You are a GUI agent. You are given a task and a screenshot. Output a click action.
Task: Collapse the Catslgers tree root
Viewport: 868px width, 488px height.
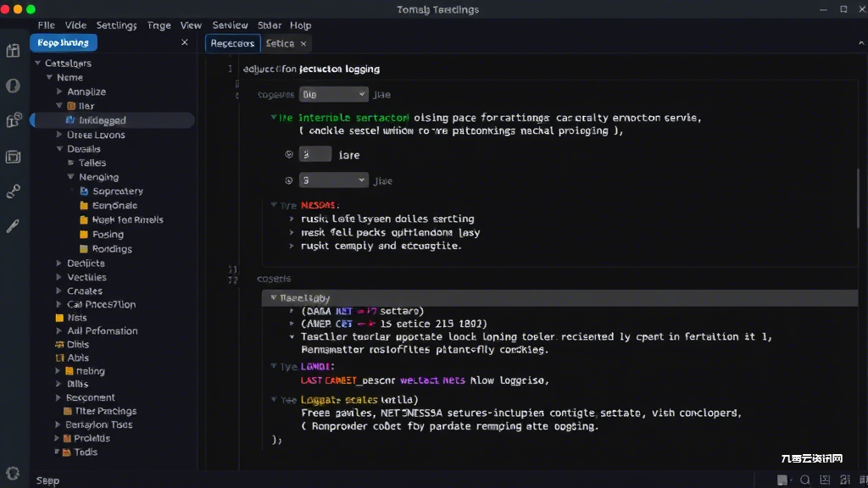37,63
